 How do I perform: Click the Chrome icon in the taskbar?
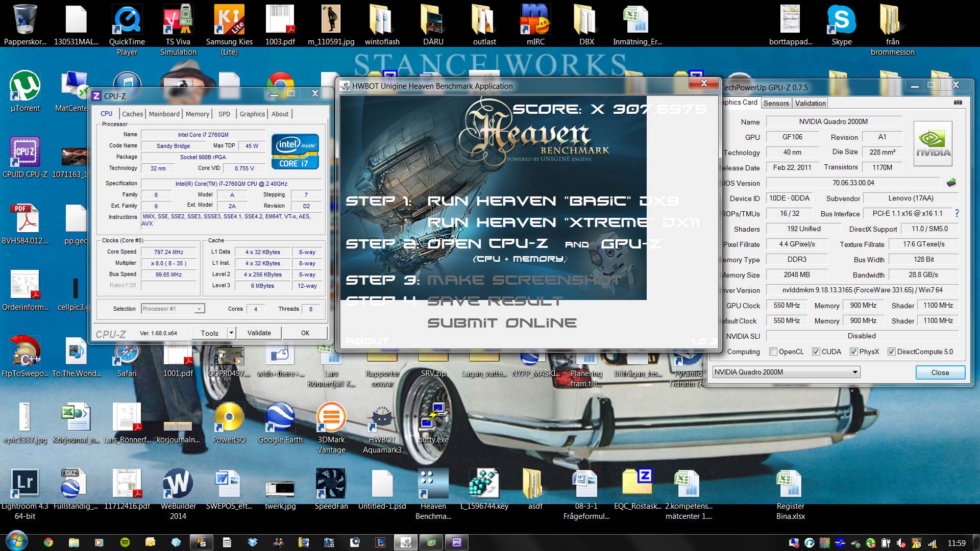point(48,542)
